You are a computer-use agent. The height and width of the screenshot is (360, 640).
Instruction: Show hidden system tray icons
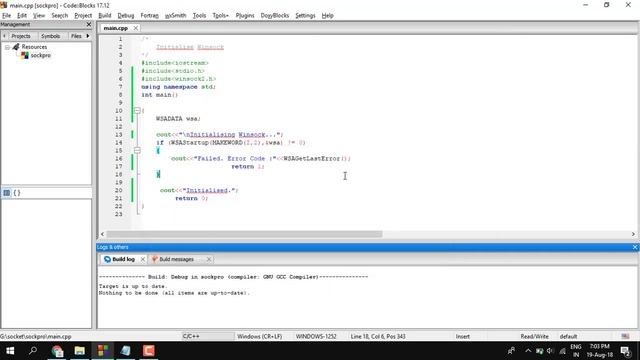click(528, 351)
